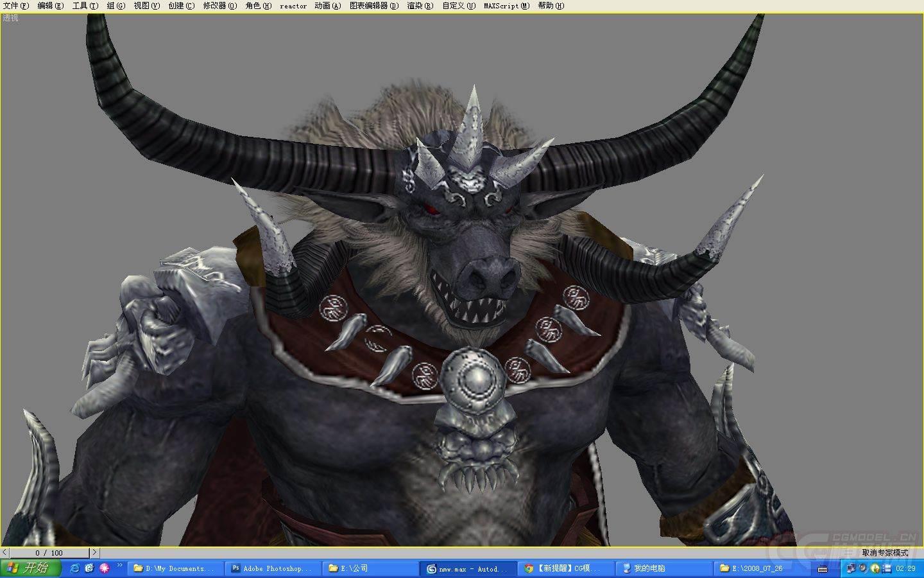Expand the quick launch chevron arrows

tap(119, 566)
